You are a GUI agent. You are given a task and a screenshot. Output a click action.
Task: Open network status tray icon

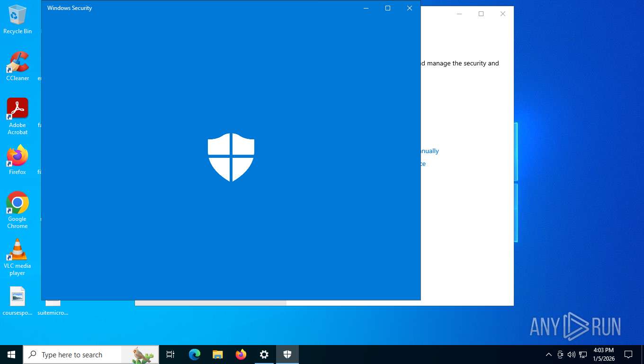[583, 355]
